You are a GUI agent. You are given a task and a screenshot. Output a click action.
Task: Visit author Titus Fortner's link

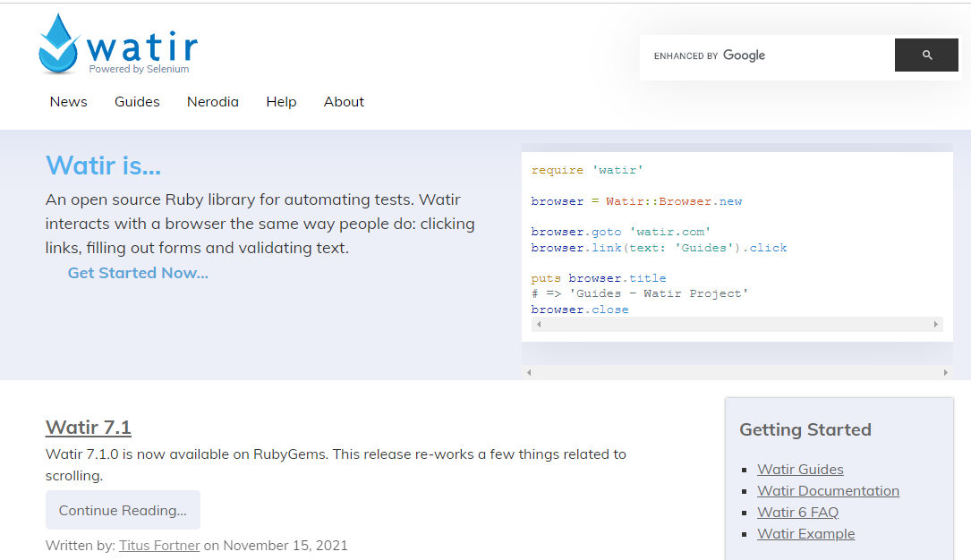[x=159, y=546]
